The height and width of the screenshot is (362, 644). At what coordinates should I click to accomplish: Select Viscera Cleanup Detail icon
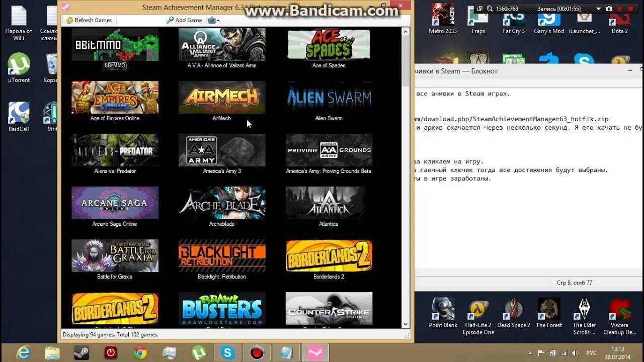pos(620,316)
